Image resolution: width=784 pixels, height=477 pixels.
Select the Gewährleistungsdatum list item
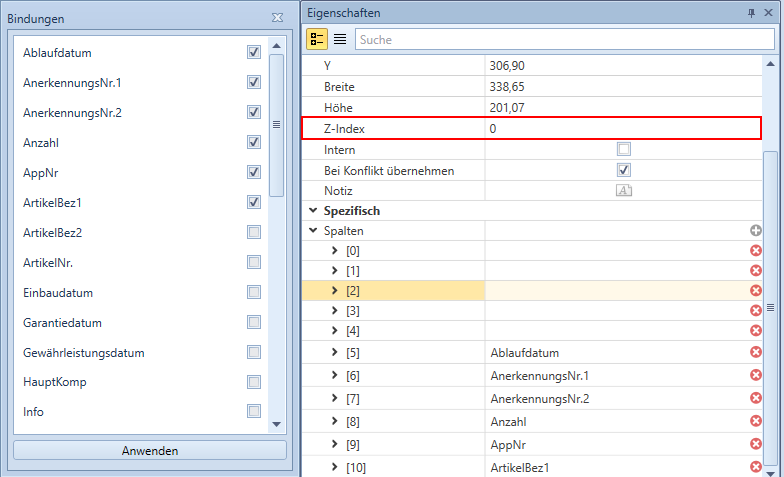click(x=84, y=352)
